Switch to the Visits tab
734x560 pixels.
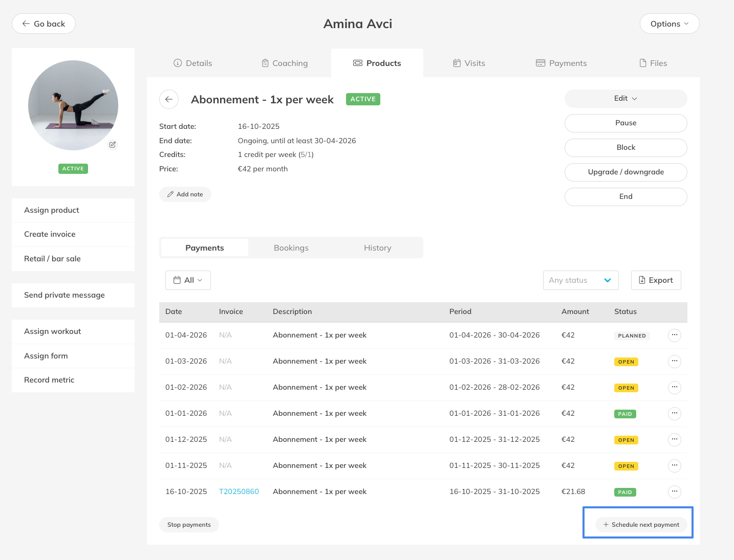(x=469, y=63)
